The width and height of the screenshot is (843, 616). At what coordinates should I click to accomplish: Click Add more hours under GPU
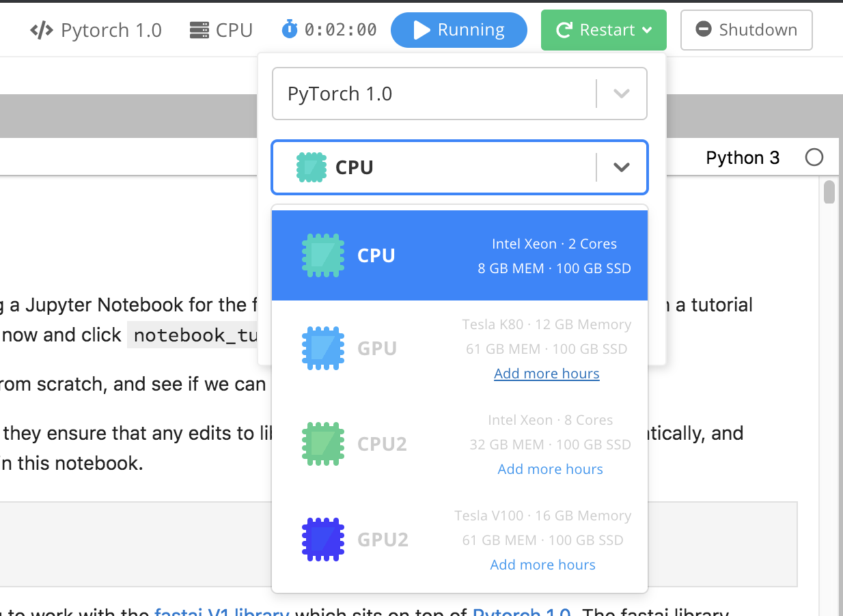547,374
